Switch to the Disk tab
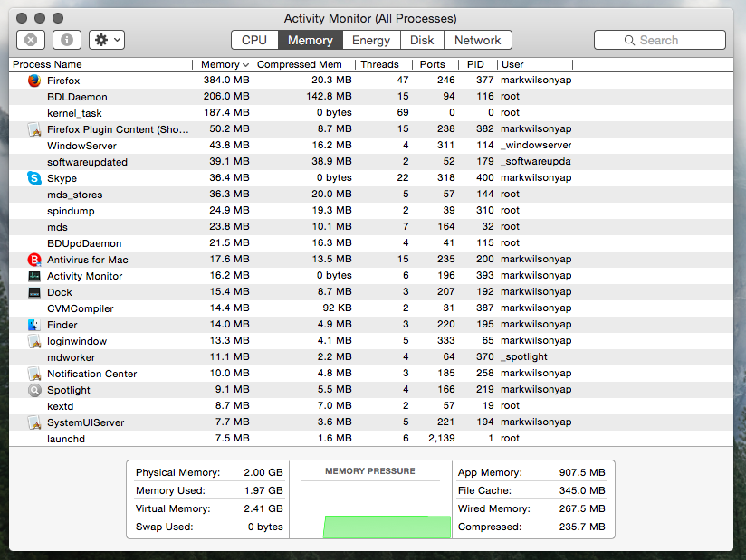746x560 pixels. [422, 40]
